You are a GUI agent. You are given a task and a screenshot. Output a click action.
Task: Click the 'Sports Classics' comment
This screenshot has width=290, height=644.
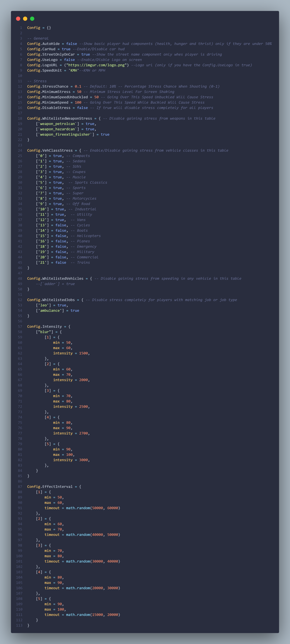pos(91,183)
